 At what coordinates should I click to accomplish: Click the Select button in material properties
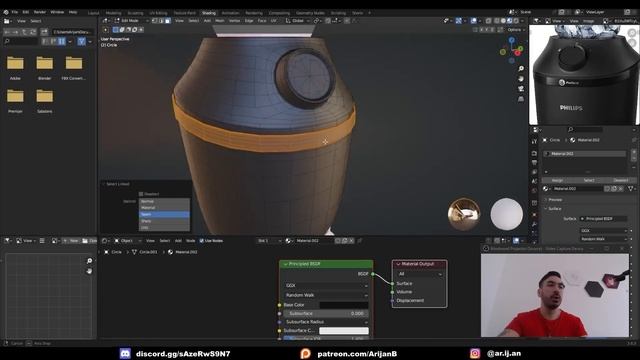tap(589, 180)
